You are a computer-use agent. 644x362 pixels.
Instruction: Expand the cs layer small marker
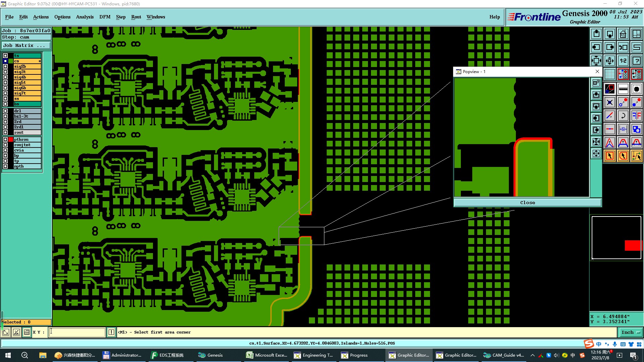pyautogui.click(x=40, y=61)
